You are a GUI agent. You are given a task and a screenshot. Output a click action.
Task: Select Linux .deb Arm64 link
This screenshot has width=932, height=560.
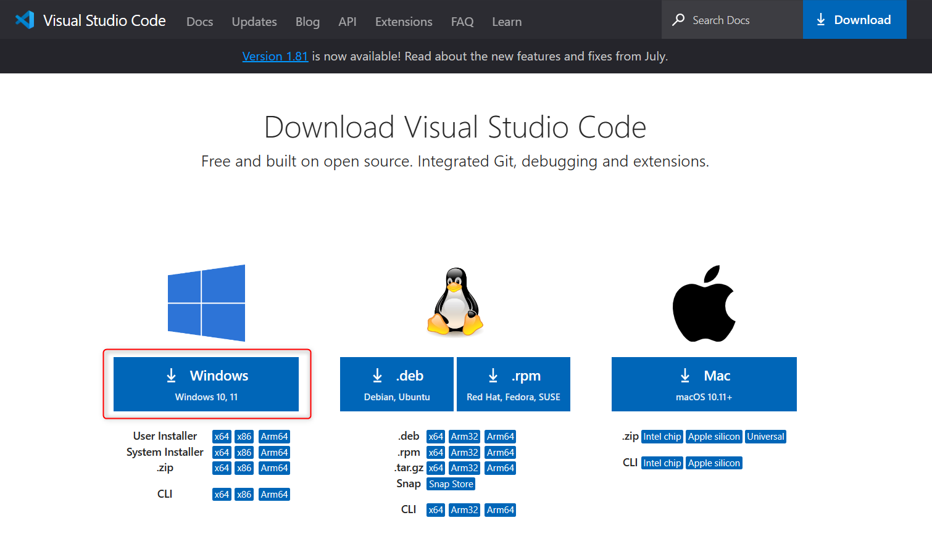point(501,437)
